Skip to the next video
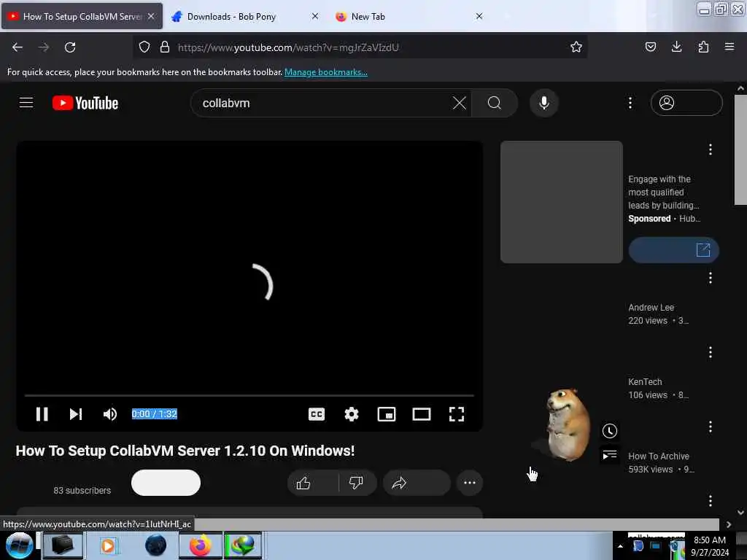Image resolution: width=747 pixels, height=560 pixels. click(x=76, y=414)
